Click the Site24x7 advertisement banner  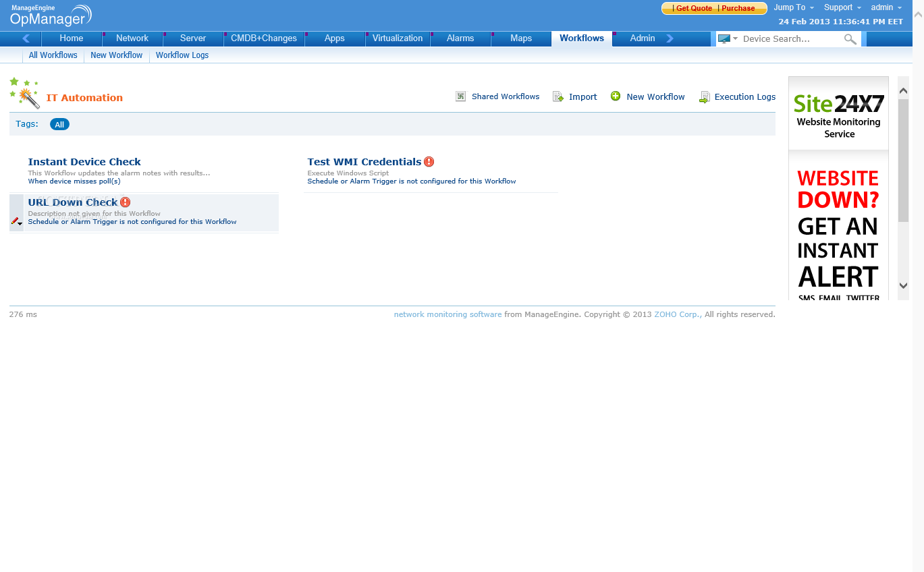(x=838, y=189)
